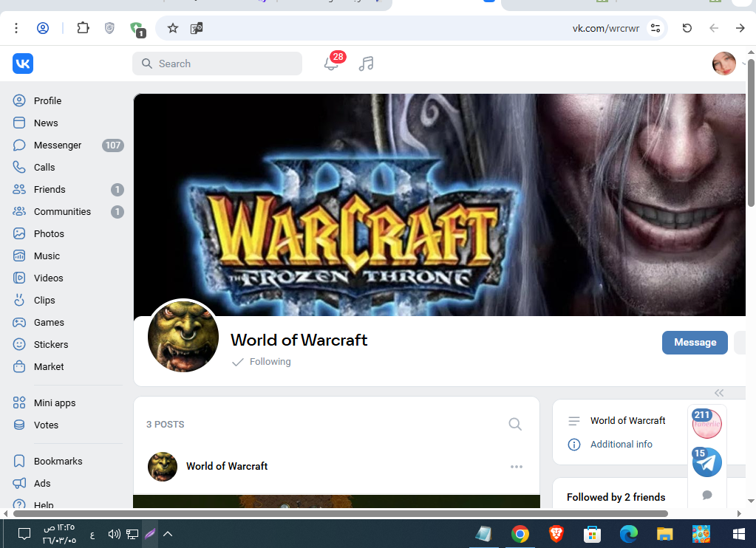Open the browser three-dot menu

pos(16,29)
